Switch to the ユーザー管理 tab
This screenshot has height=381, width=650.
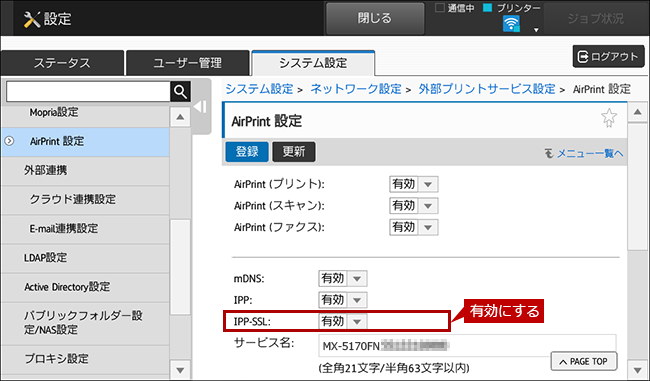[x=187, y=63]
